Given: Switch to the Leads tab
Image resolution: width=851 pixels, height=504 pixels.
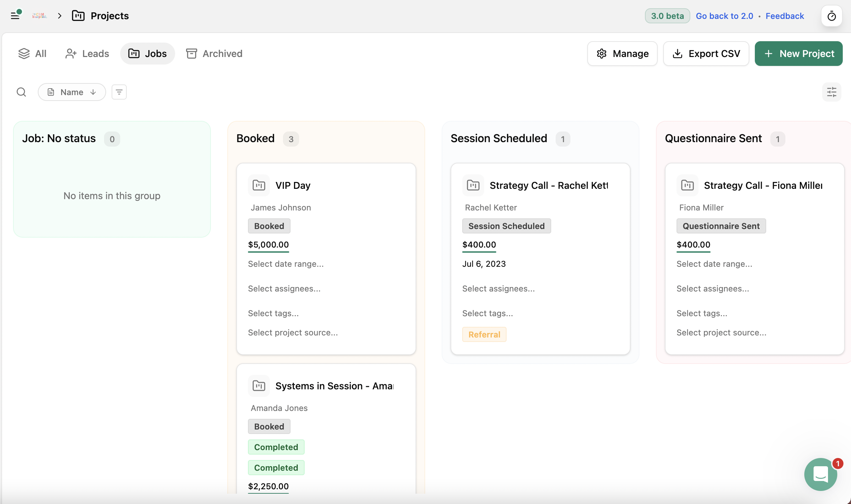Looking at the screenshot, I should 87,54.
